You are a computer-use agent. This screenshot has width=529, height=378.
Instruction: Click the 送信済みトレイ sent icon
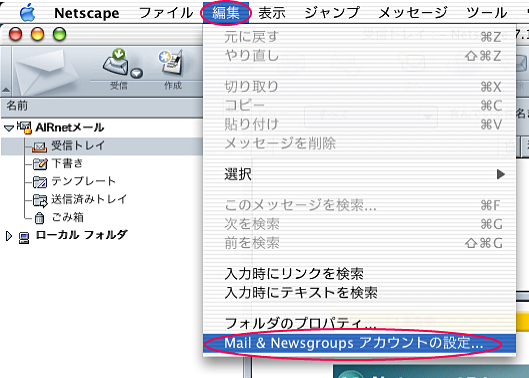click(x=40, y=200)
